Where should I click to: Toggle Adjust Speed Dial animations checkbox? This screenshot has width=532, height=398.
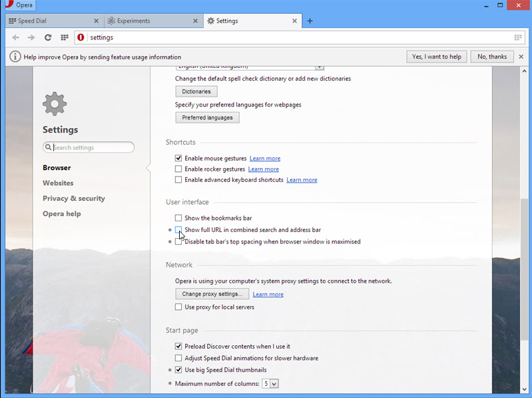click(178, 358)
